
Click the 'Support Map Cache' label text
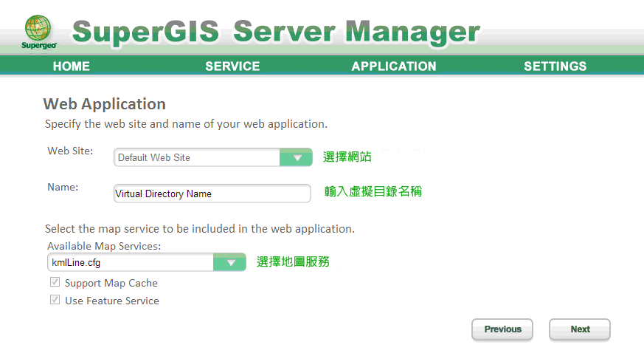click(111, 283)
